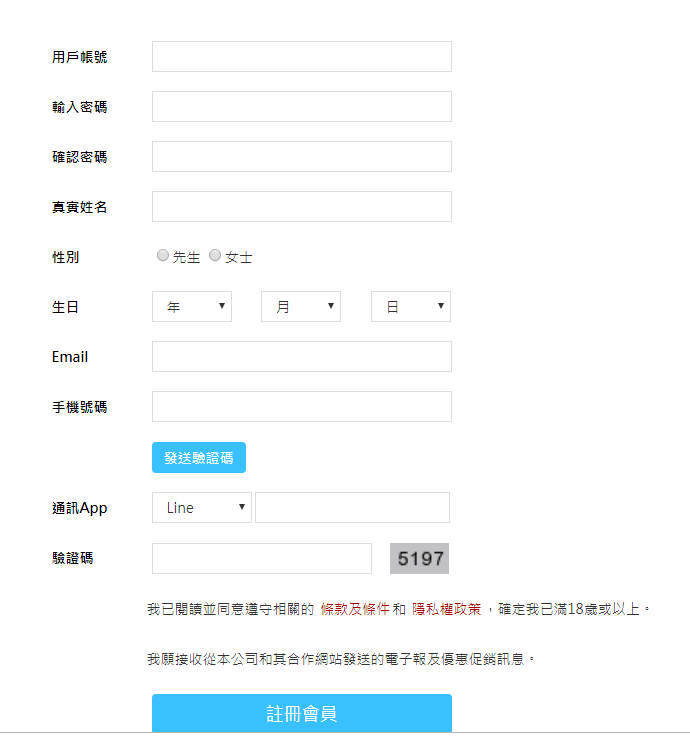Click the 確認密碼 confirm password field
The height and width of the screenshot is (743, 690).
click(x=301, y=157)
